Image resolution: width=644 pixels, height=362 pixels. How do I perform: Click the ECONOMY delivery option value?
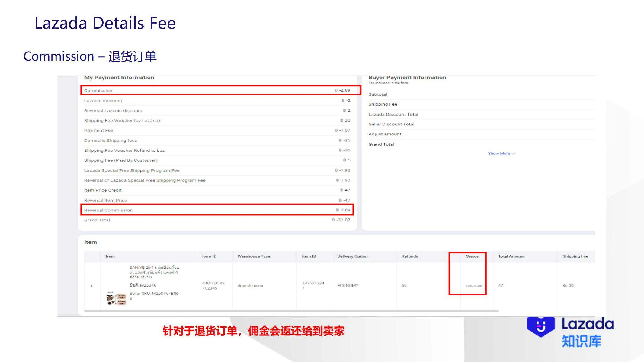point(348,285)
